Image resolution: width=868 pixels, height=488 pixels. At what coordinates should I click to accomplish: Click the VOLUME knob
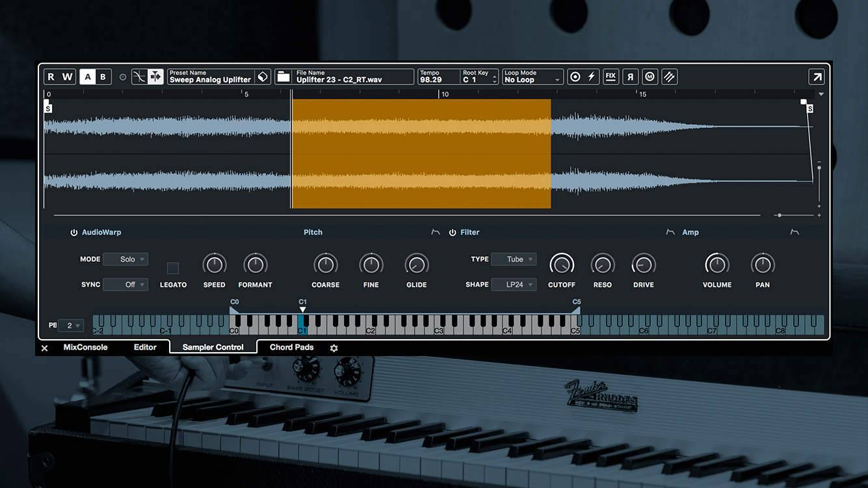point(717,264)
